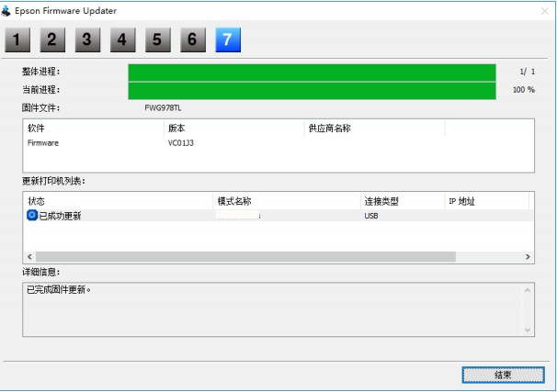Click the blue 已成功更新 status icon
This screenshot has height=392, width=557.
32,216
